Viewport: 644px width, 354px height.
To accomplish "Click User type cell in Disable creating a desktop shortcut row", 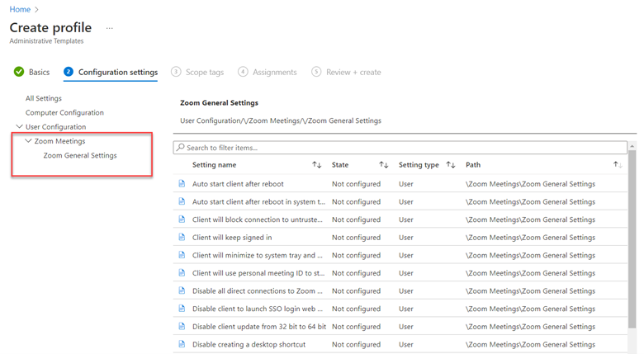I will pos(405,345).
